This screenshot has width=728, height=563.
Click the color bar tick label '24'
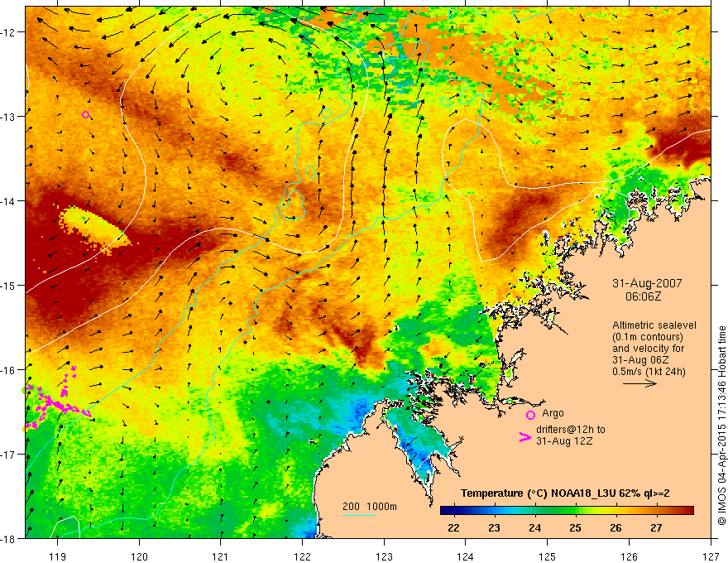point(534,528)
